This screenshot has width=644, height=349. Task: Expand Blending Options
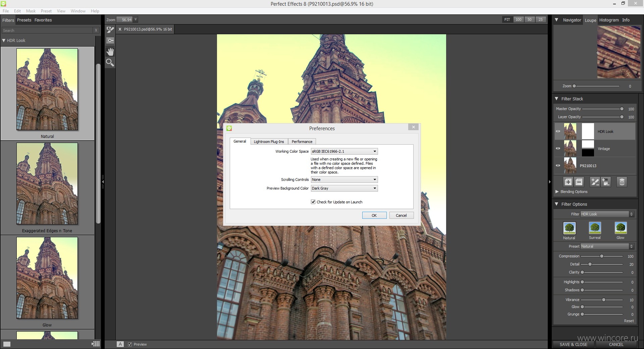(x=557, y=192)
